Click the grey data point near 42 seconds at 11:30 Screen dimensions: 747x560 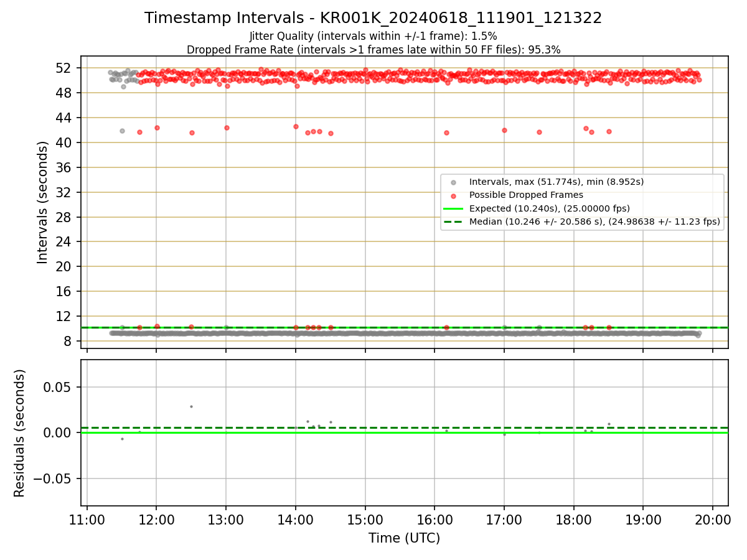point(122,131)
